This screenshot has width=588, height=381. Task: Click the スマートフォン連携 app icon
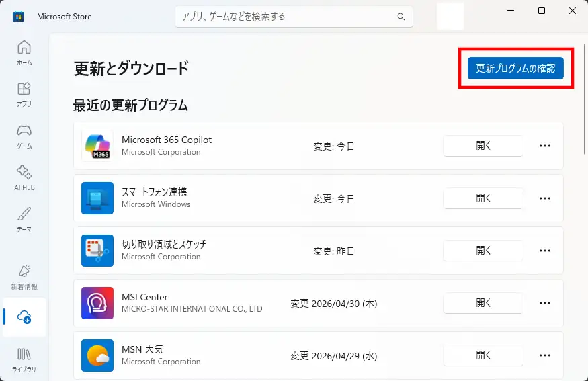(97, 198)
